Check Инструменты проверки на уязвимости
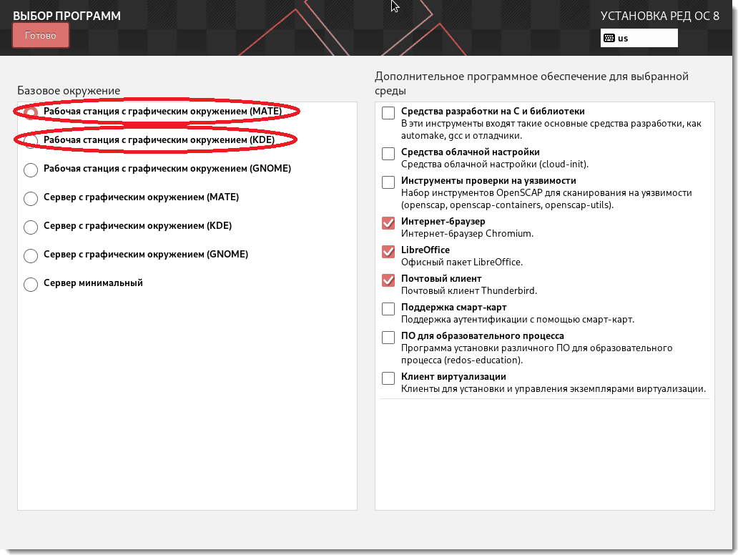This screenshot has width=743, height=560. click(388, 182)
